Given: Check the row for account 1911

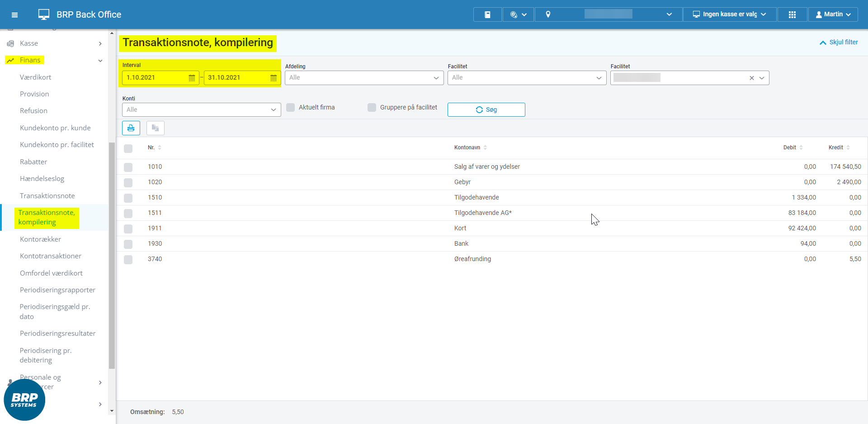Looking at the screenshot, I should click(x=128, y=229).
